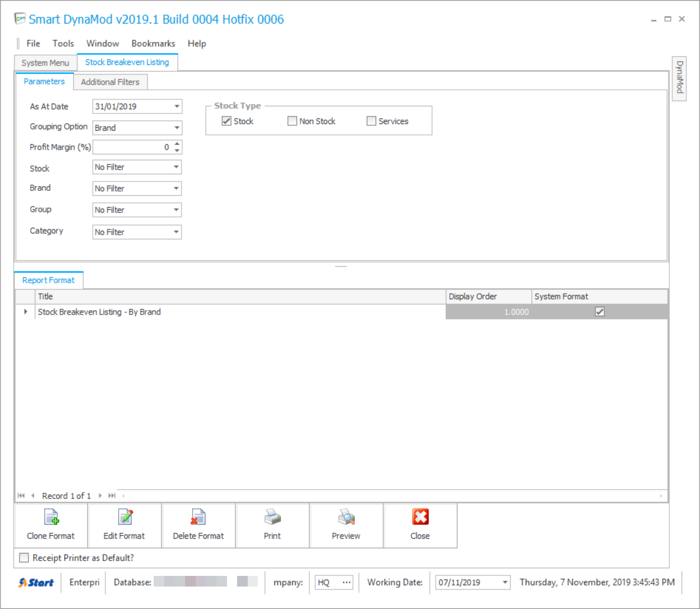This screenshot has width=700, height=609.
Task: Sort by the Title column header
Action: pyautogui.click(x=240, y=296)
